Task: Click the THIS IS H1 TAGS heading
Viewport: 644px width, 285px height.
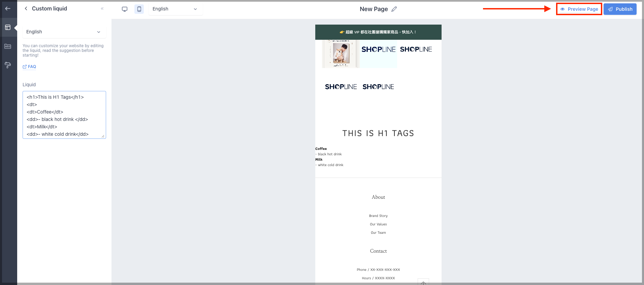Action: [x=378, y=133]
